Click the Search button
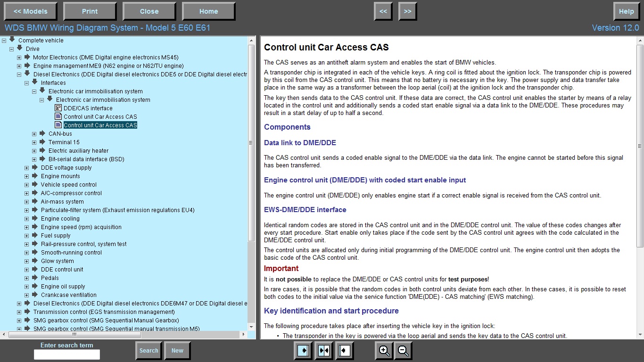The height and width of the screenshot is (362, 644). (x=149, y=350)
